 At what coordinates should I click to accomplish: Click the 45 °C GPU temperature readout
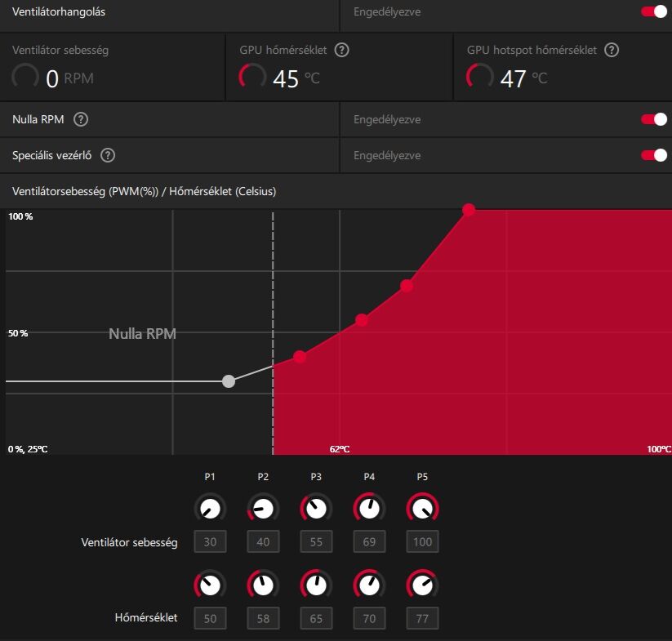click(x=296, y=79)
